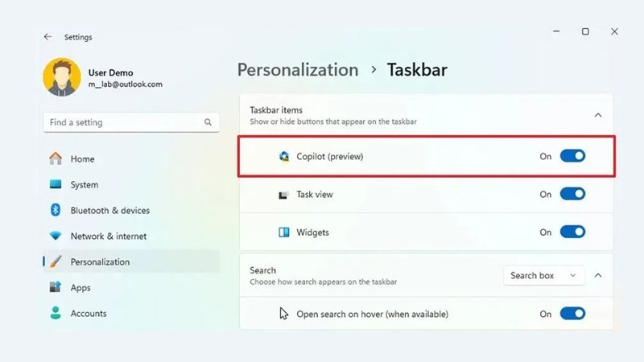The image size is (644, 362).
Task: Select Personalization in the sidebar
Action: [100, 261]
